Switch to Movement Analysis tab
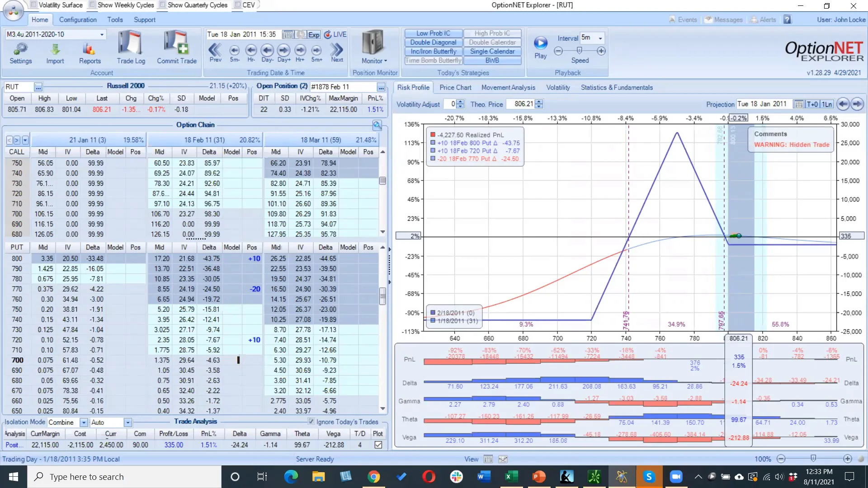This screenshot has height=488, width=868. point(508,88)
